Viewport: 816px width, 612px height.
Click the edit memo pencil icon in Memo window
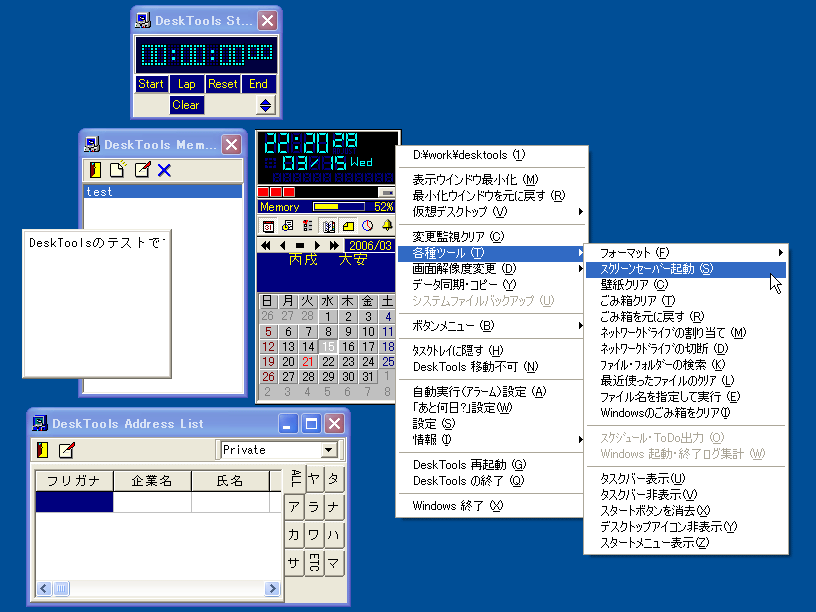(142, 170)
